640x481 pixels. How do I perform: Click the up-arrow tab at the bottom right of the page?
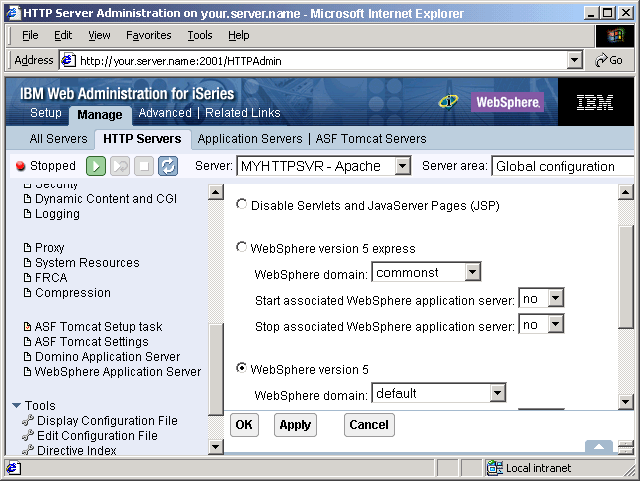coord(598,447)
